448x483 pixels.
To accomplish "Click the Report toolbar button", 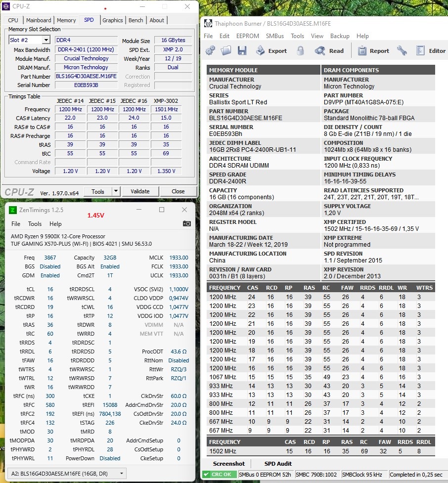I will point(373,50).
